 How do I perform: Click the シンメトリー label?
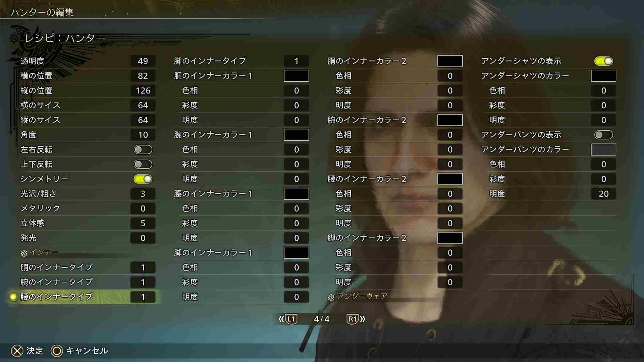[44, 179]
